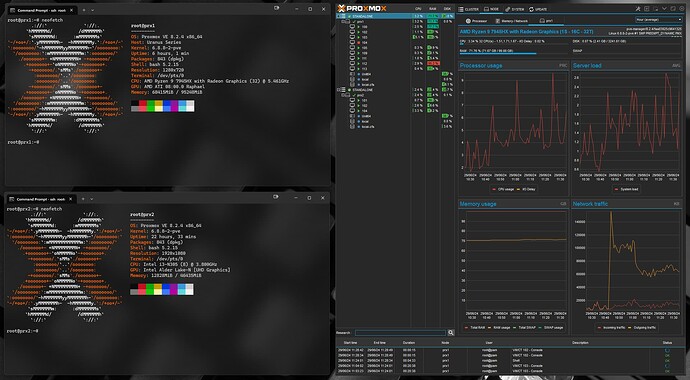The height and width of the screenshot is (380, 690).
Task: Click storage icon of local.zfs under prx2
Action: click(352, 127)
